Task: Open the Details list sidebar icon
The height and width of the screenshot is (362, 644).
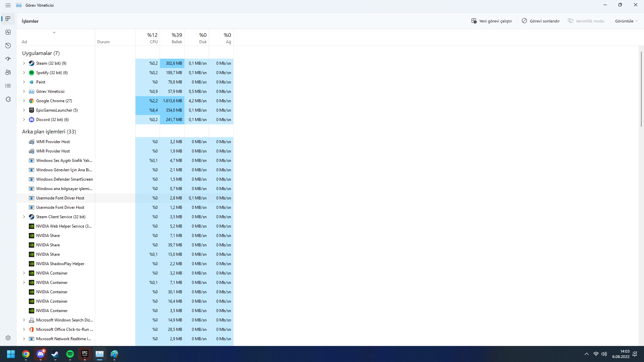Action: pyautogui.click(x=8, y=86)
